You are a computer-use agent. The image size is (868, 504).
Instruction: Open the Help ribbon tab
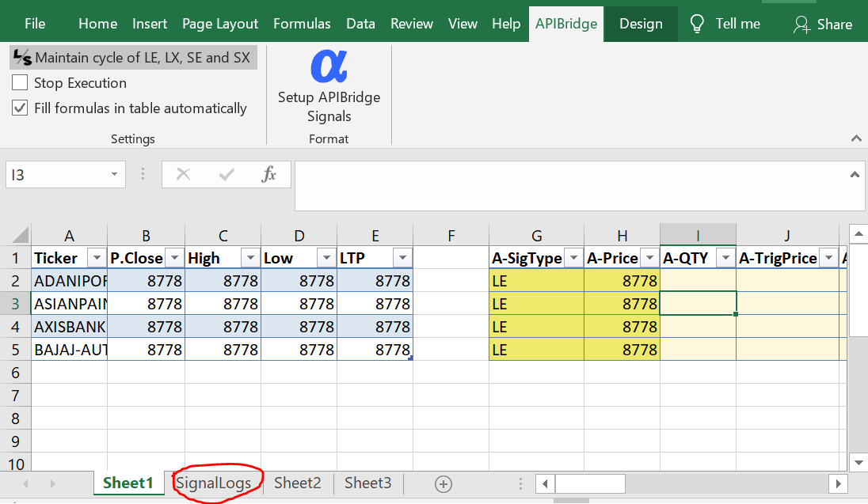coord(506,24)
